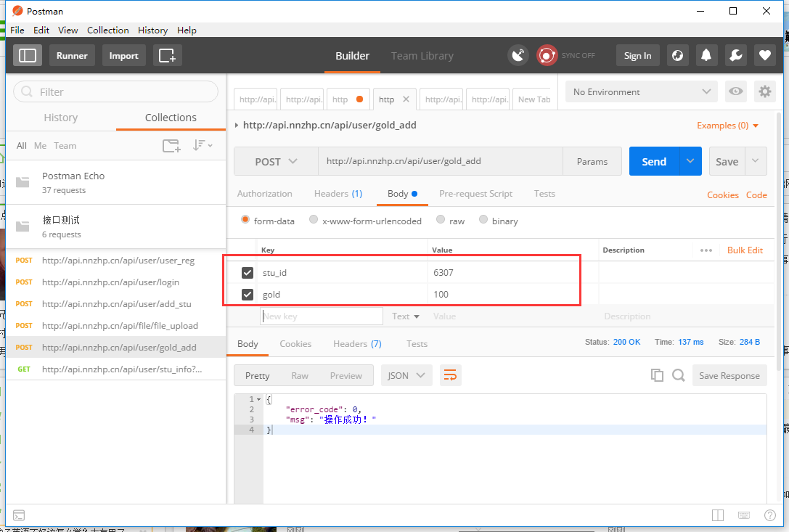Create new collection folder icon
The width and height of the screenshot is (789, 532).
coord(171,146)
